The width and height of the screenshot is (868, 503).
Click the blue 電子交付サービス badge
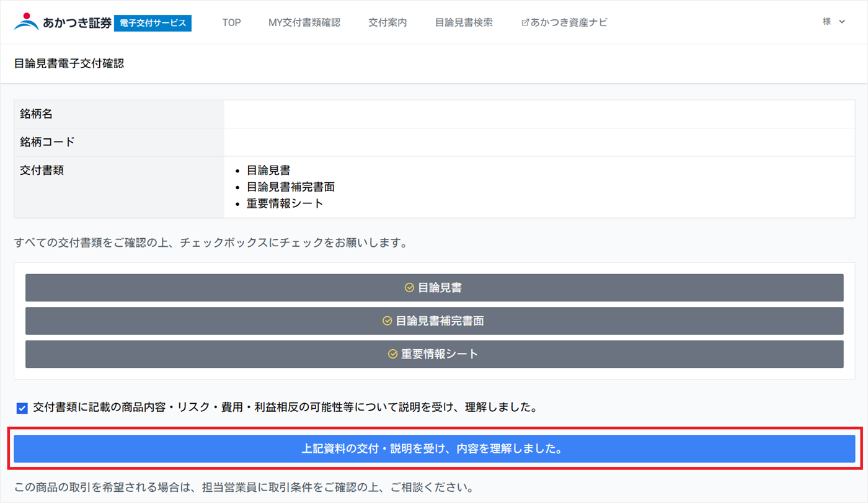point(153,23)
